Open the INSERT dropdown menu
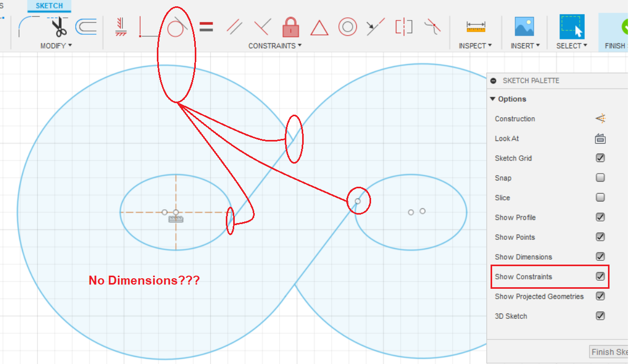Screen dimensions: 629x364 click(525, 46)
